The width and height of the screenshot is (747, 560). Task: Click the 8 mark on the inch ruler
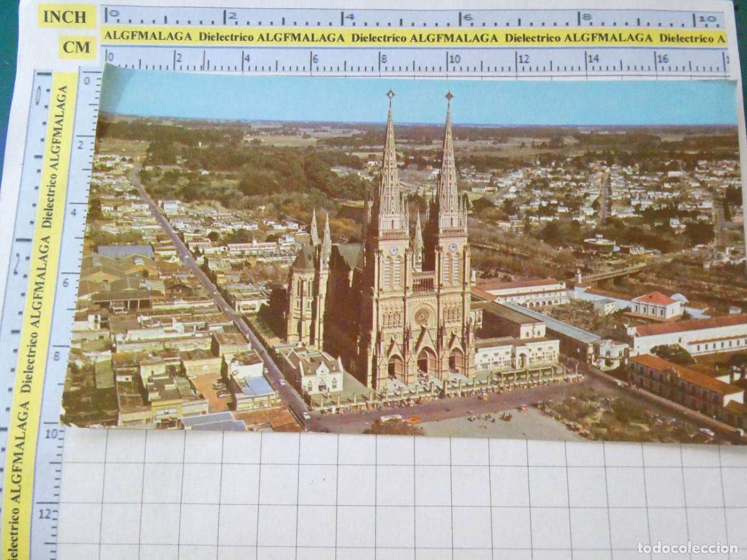tap(586, 18)
